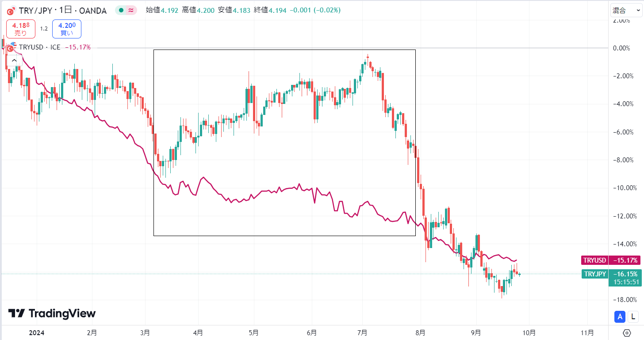644x340 pixels.
Task: Click the 0.00% price axis level
Action: click(x=621, y=48)
